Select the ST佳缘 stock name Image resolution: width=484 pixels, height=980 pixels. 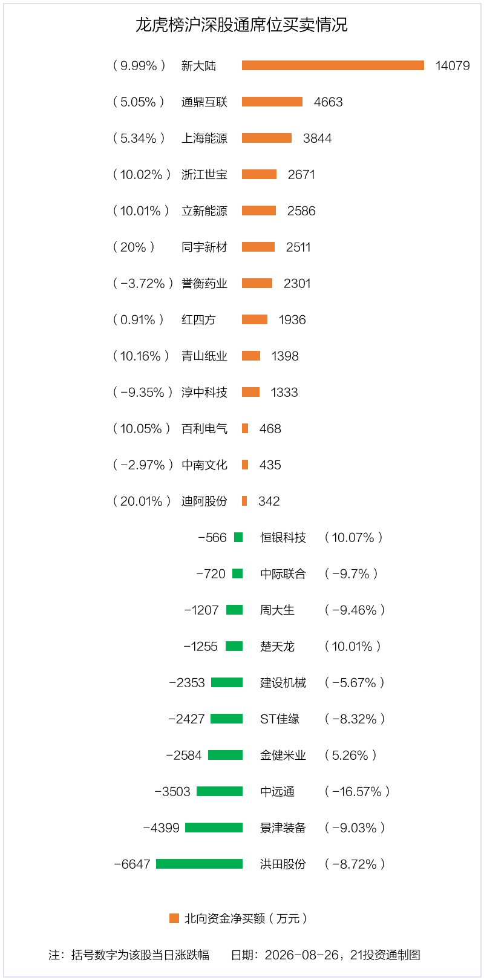tap(280, 719)
